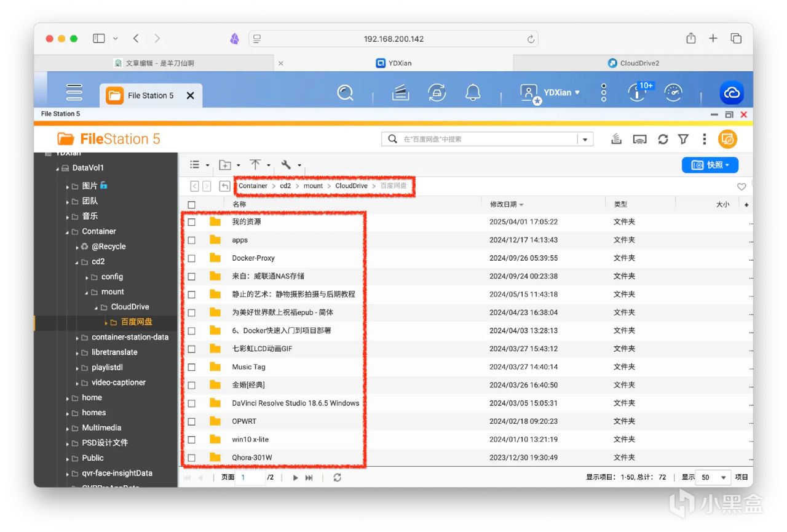This screenshot has height=532, width=787.
Task: Go to the next page of results
Action: click(295, 478)
